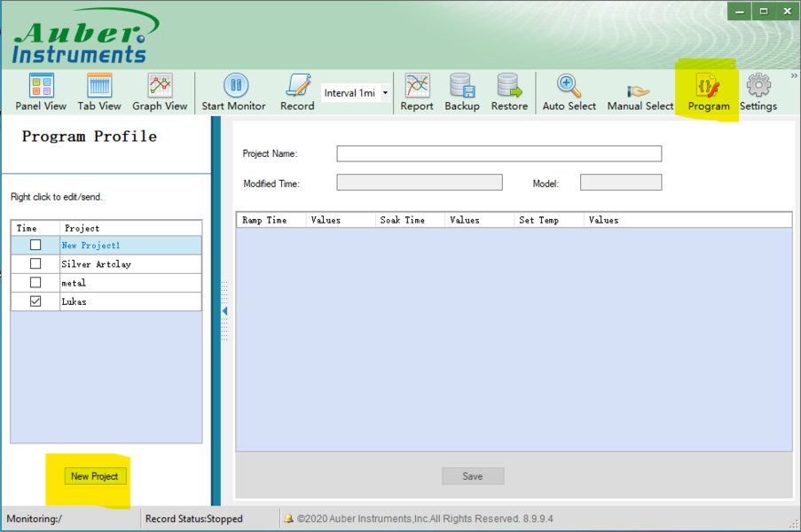Expand the toolbar overflow chevron
The height and width of the screenshot is (532, 801).
pyautogui.click(x=794, y=76)
